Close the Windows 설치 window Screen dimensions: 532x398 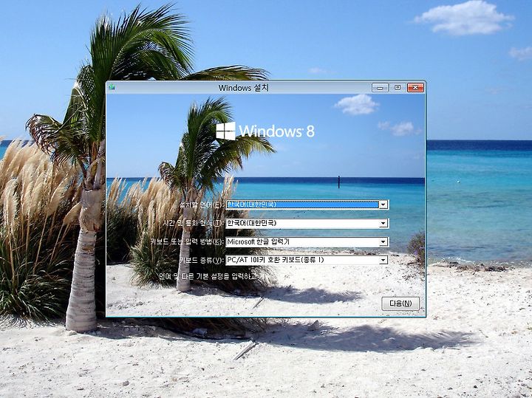[x=415, y=88]
